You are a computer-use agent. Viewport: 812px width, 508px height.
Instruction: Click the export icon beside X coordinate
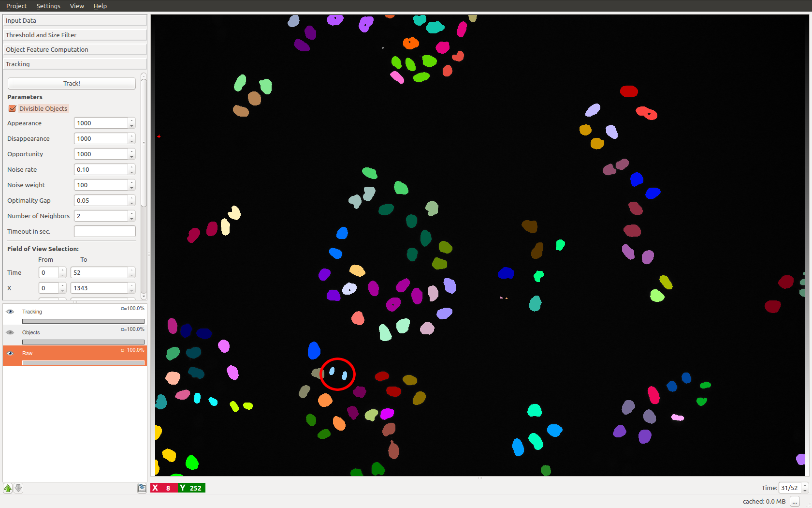[142, 488]
